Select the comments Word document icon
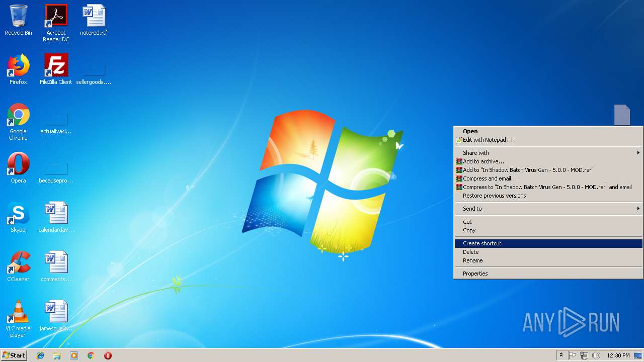 pos(56,266)
